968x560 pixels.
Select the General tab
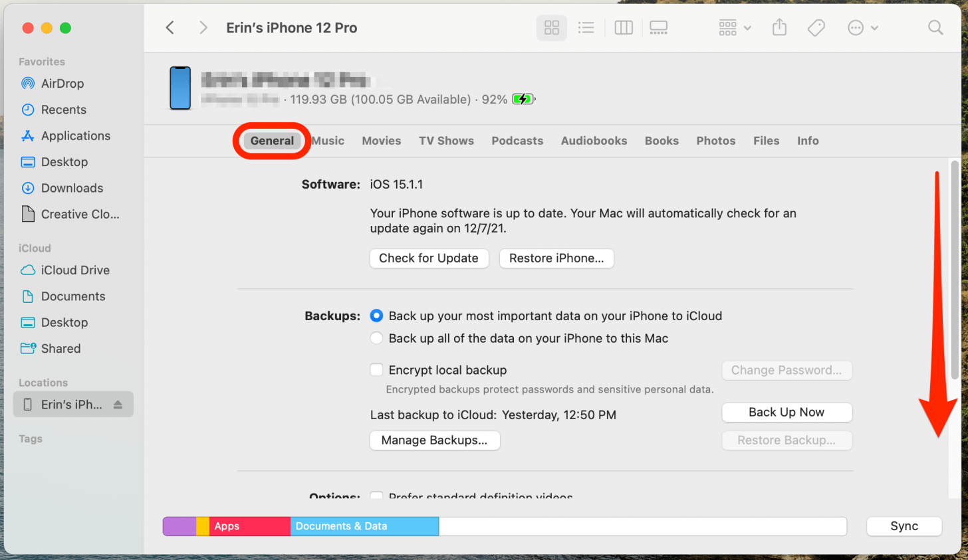272,140
